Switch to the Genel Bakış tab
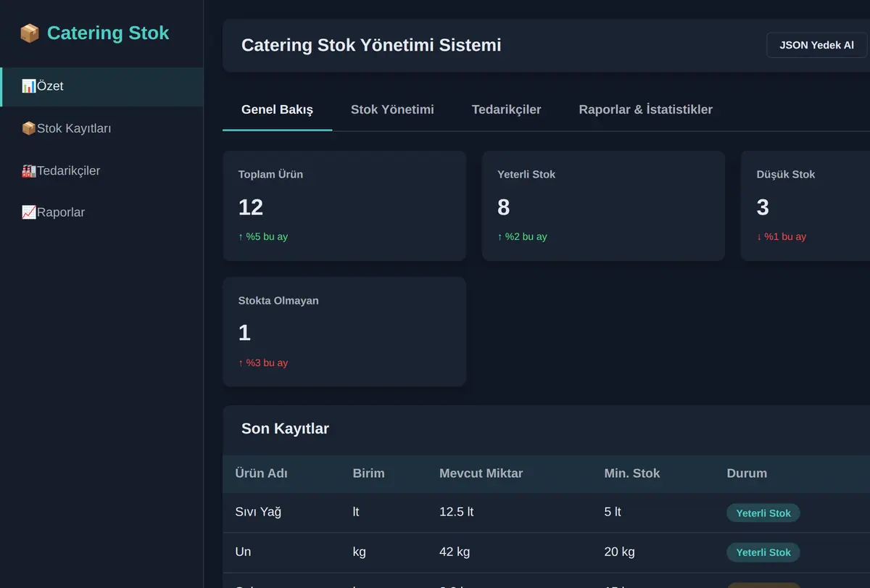Screen dimensions: 870x588 coord(277,110)
